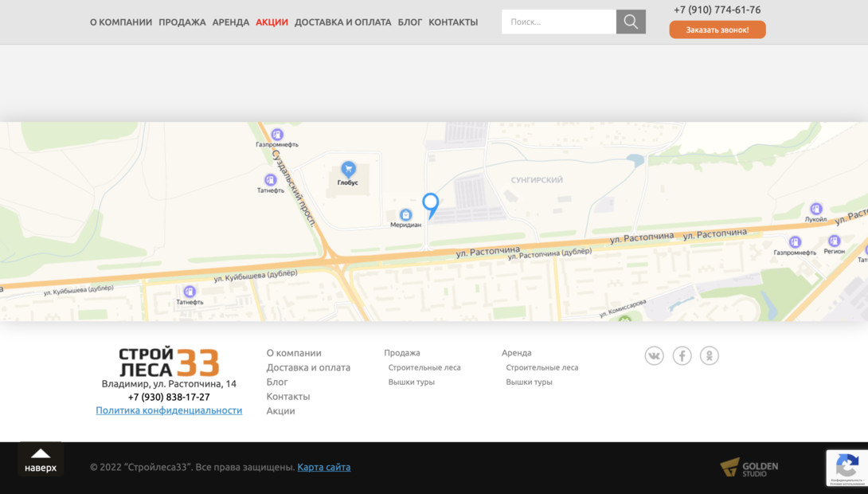Click the blue location pin on the map

431,205
